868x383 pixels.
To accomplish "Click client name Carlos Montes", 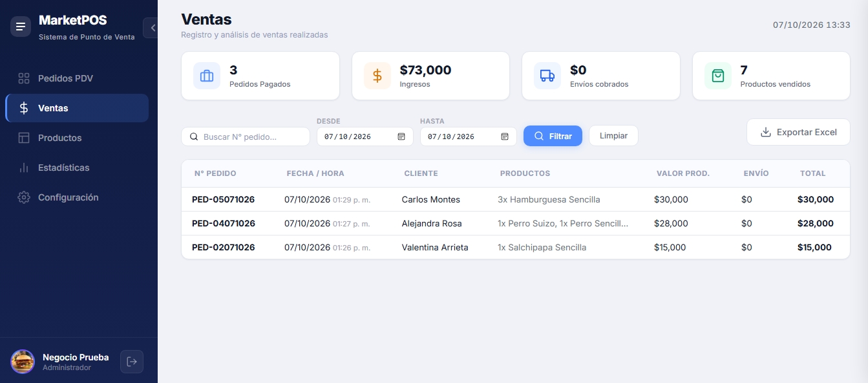I will click(x=431, y=199).
